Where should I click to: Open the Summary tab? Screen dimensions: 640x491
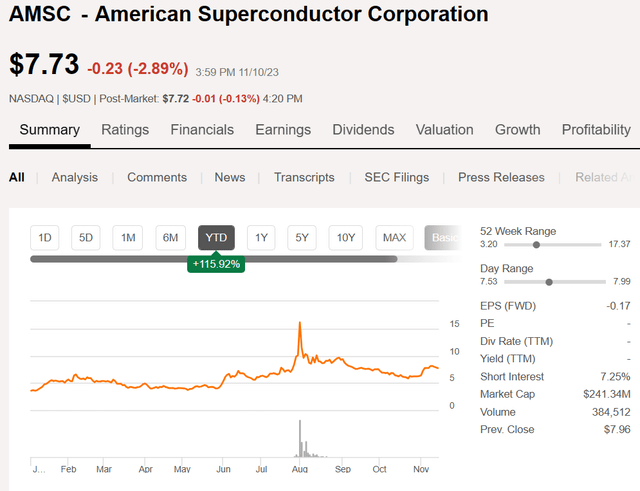point(49,130)
